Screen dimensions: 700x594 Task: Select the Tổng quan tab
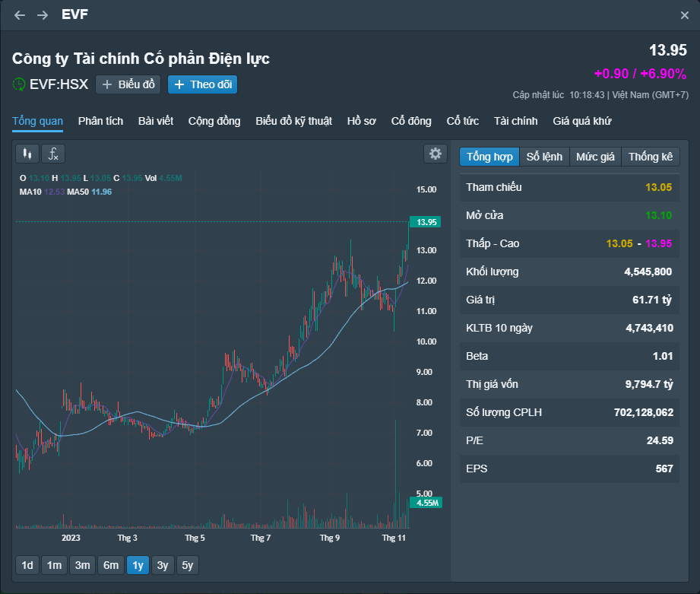(37, 121)
